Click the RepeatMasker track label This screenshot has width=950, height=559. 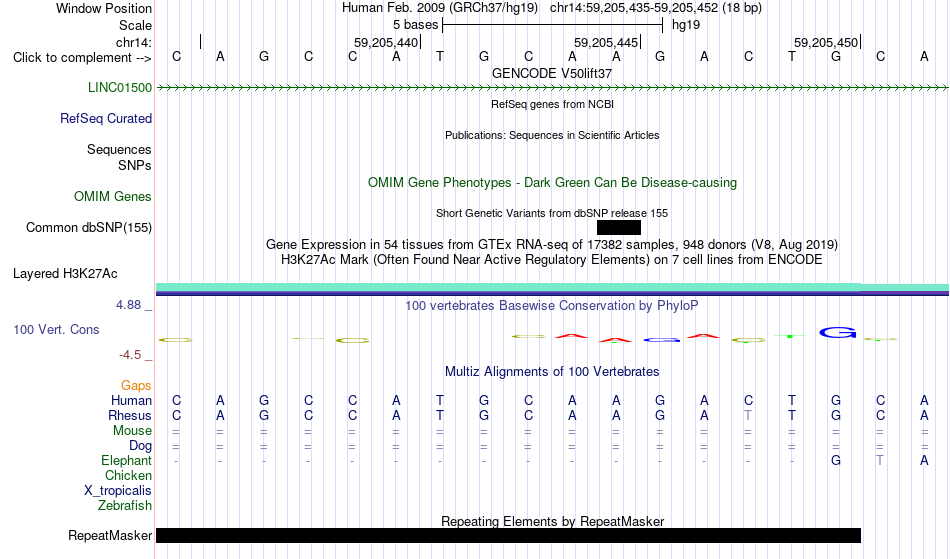point(110,535)
